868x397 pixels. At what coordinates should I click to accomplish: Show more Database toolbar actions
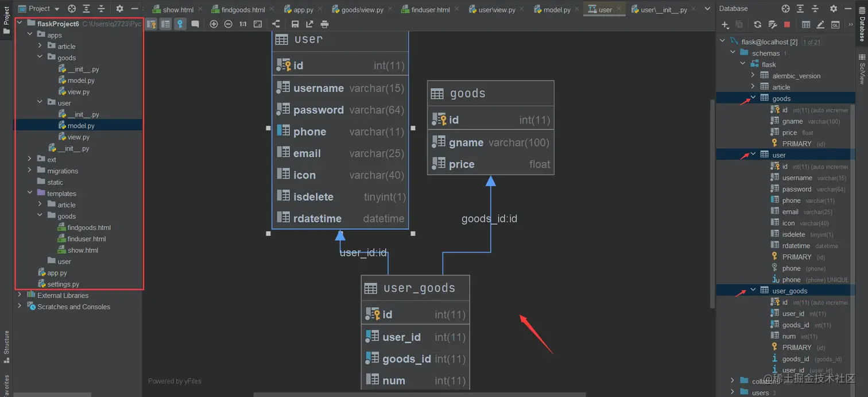click(x=850, y=25)
